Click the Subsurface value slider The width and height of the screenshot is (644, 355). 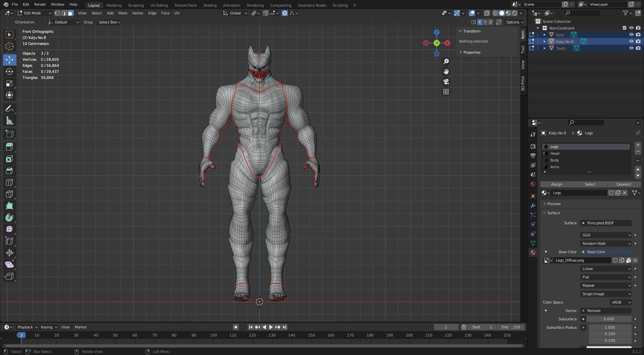[608, 319]
